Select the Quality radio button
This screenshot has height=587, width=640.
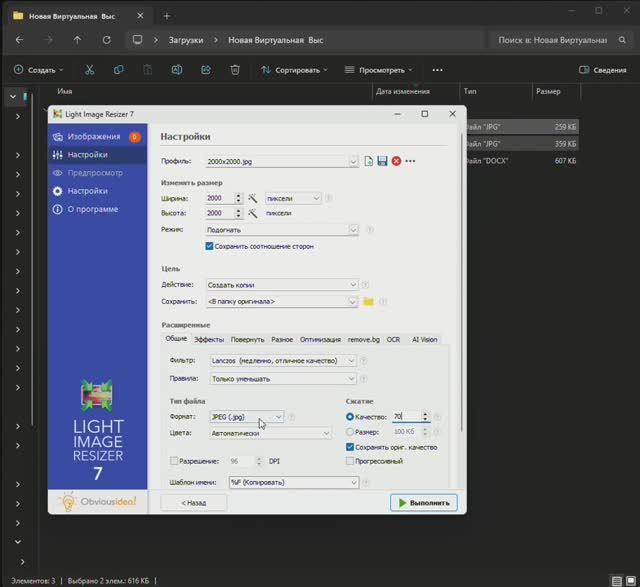coord(350,417)
